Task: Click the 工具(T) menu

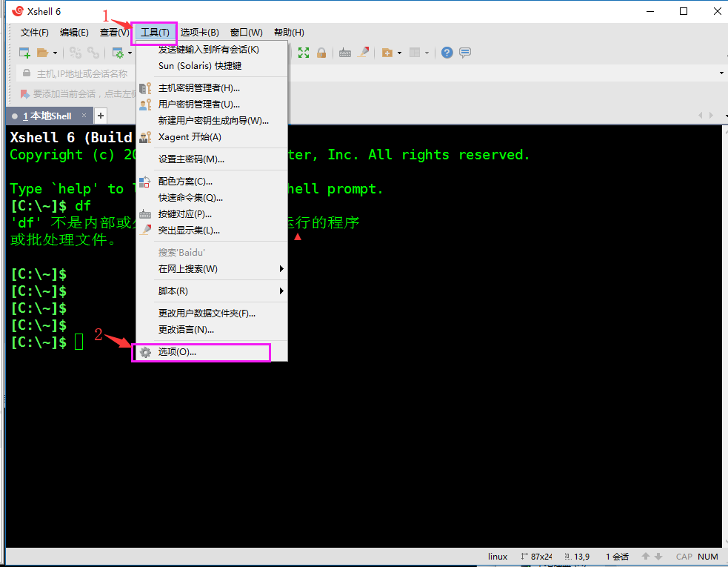Action: 155,33
